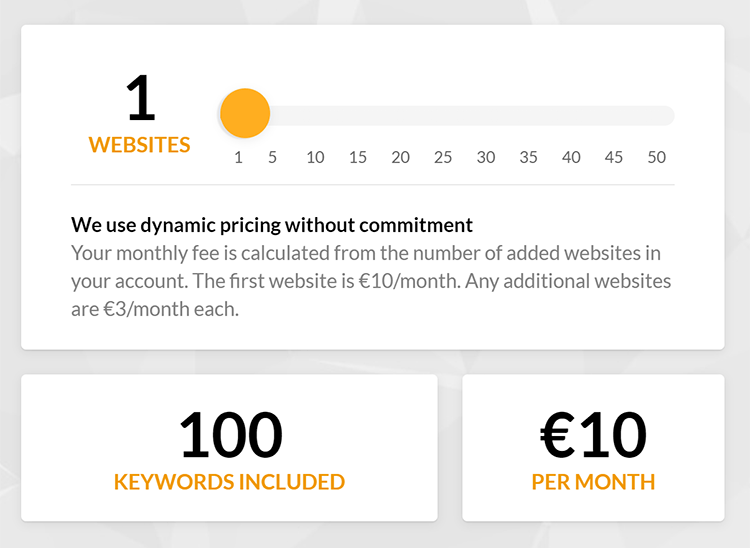Click the large websites count number
Image resolution: width=750 pixels, height=548 pixels.
point(140,98)
